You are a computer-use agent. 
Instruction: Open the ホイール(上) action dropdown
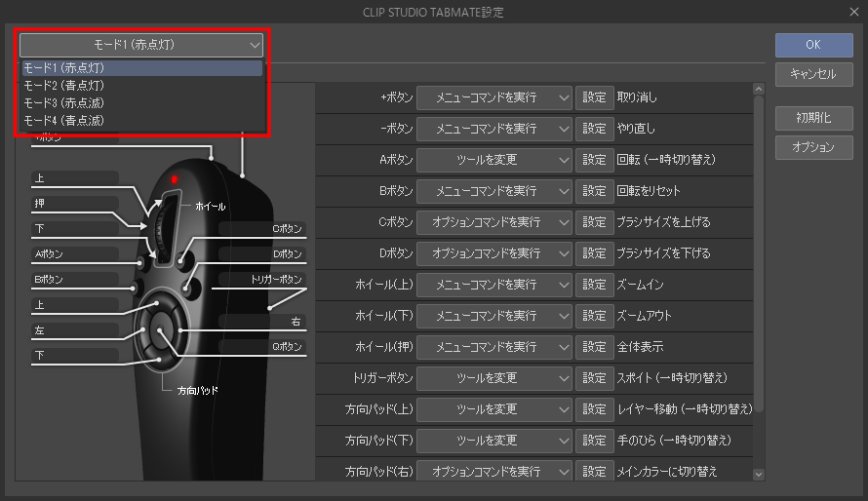point(494,285)
